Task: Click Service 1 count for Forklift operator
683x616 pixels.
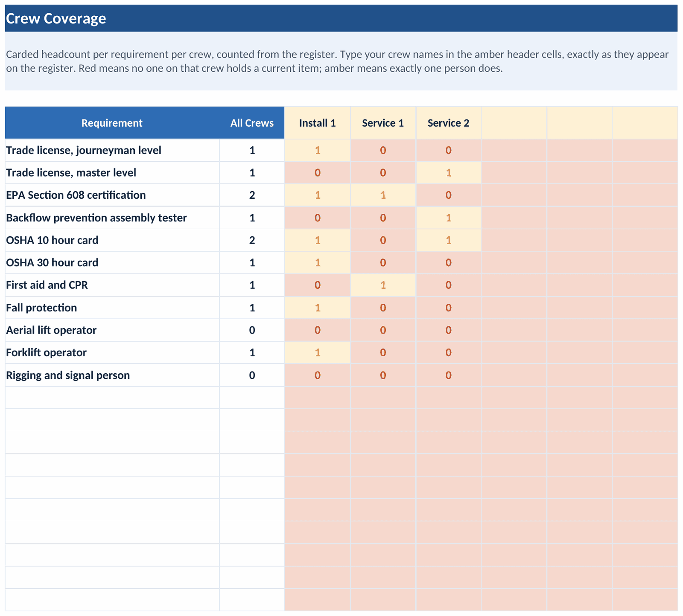Action: click(x=383, y=352)
